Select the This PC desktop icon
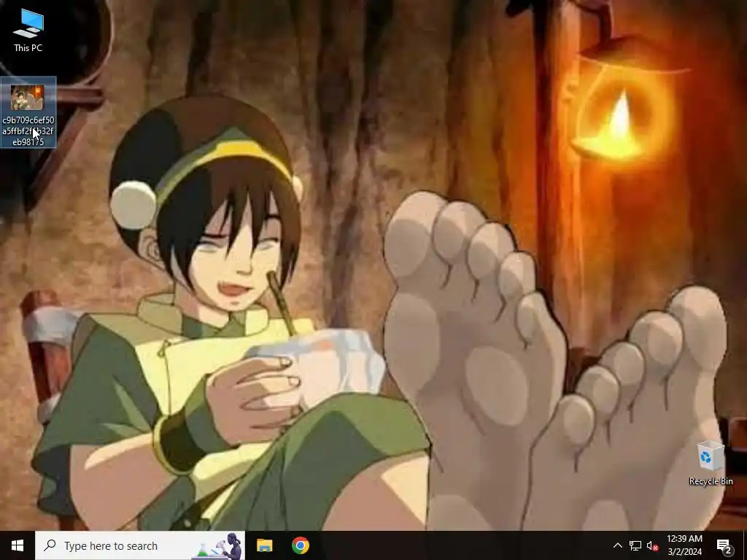747x560 pixels. click(28, 31)
